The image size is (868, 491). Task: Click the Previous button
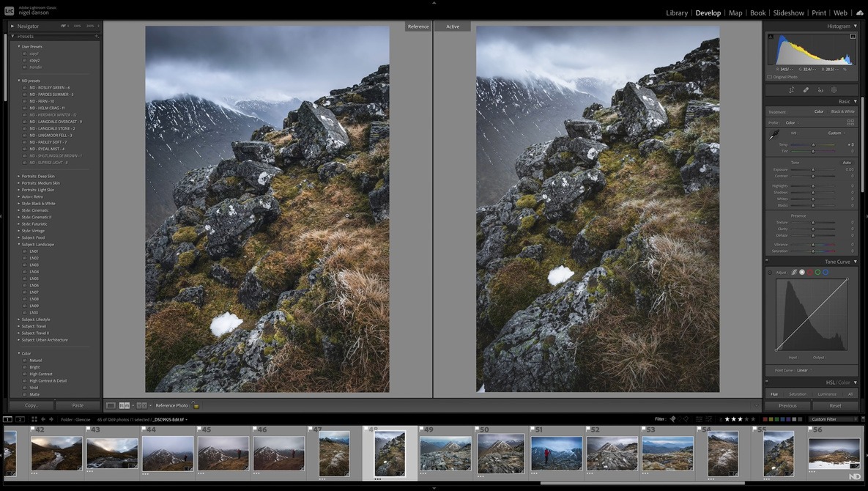(x=787, y=406)
